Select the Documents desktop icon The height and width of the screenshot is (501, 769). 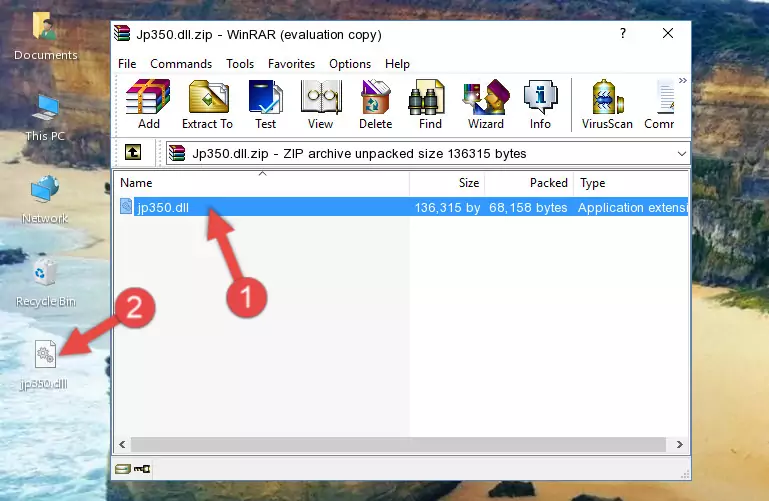tap(46, 37)
